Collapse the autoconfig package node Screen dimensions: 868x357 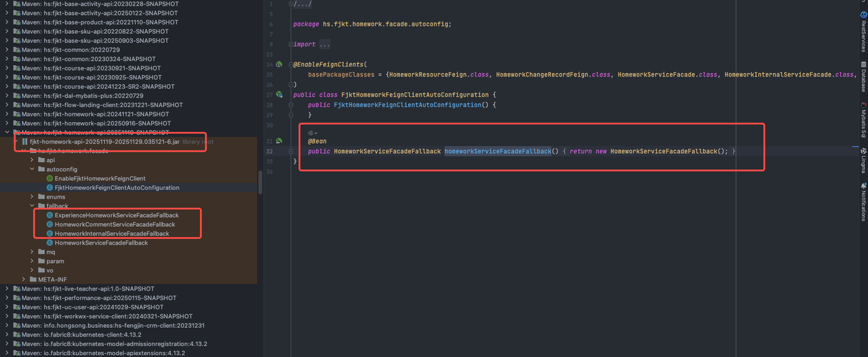(x=33, y=169)
